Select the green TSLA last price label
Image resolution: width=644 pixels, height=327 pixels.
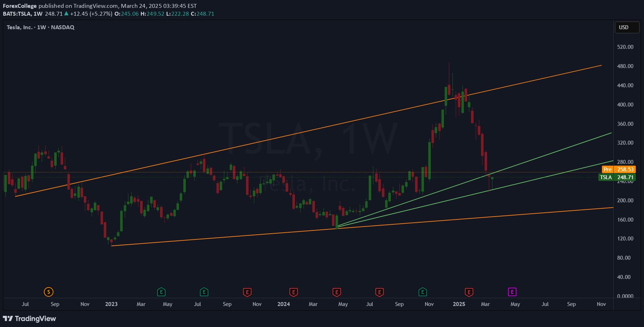617,177
